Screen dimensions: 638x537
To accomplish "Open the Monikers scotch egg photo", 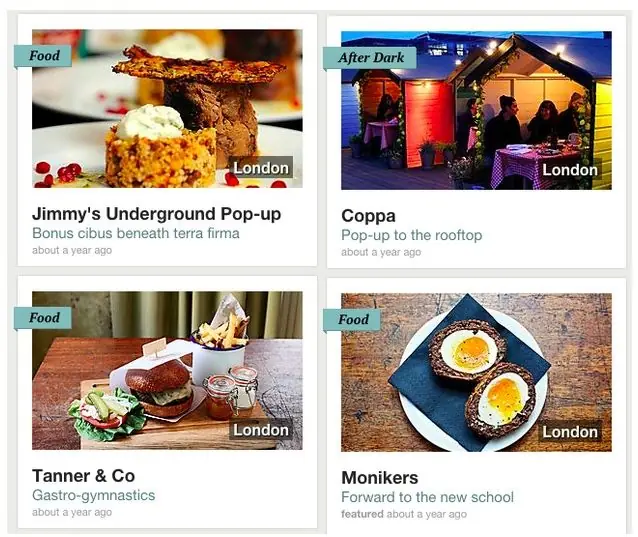I will pyautogui.click(x=476, y=372).
